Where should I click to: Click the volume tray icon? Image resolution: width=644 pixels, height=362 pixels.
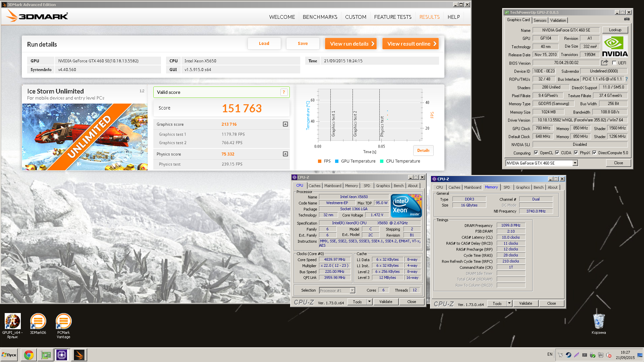[609, 355]
